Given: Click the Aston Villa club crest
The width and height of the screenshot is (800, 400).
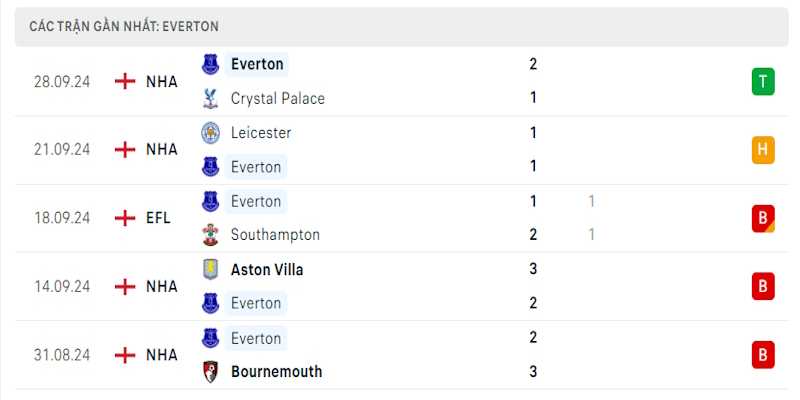Looking at the screenshot, I should pyautogui.click(x=210, y=269).
